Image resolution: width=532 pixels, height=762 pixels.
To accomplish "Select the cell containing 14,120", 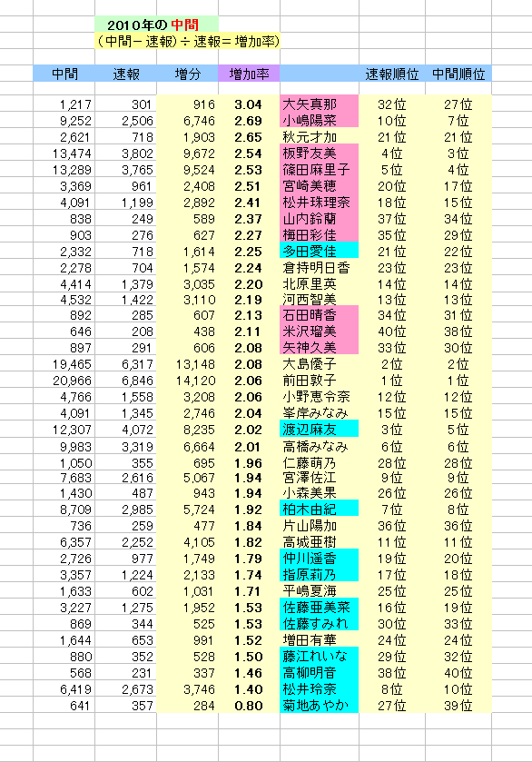I will (x=188, y=381).
